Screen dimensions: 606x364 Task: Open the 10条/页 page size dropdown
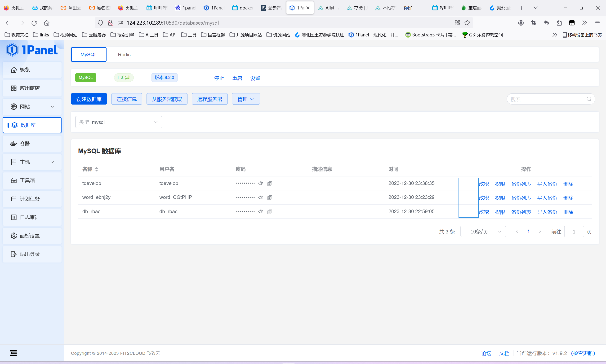pos(483,232)
